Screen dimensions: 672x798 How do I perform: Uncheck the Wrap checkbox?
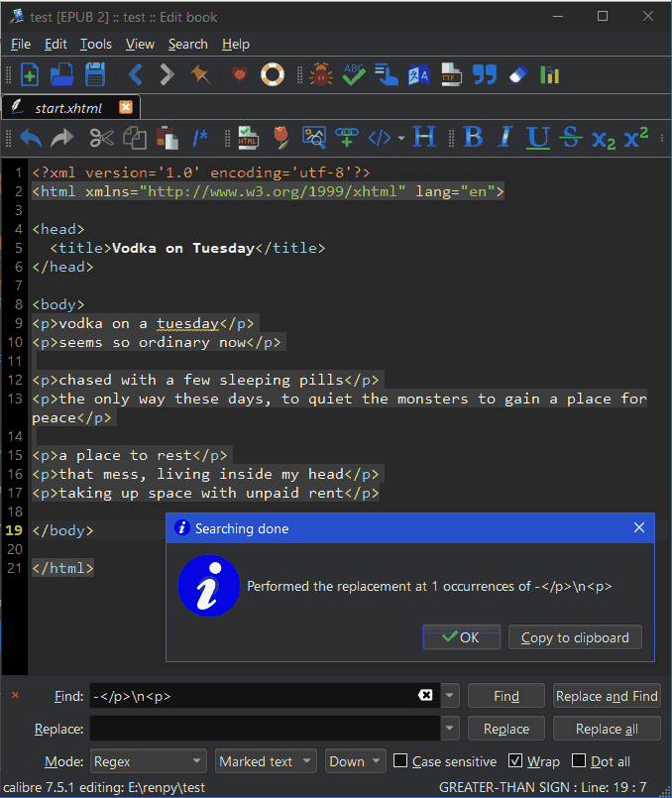[515, 761]
